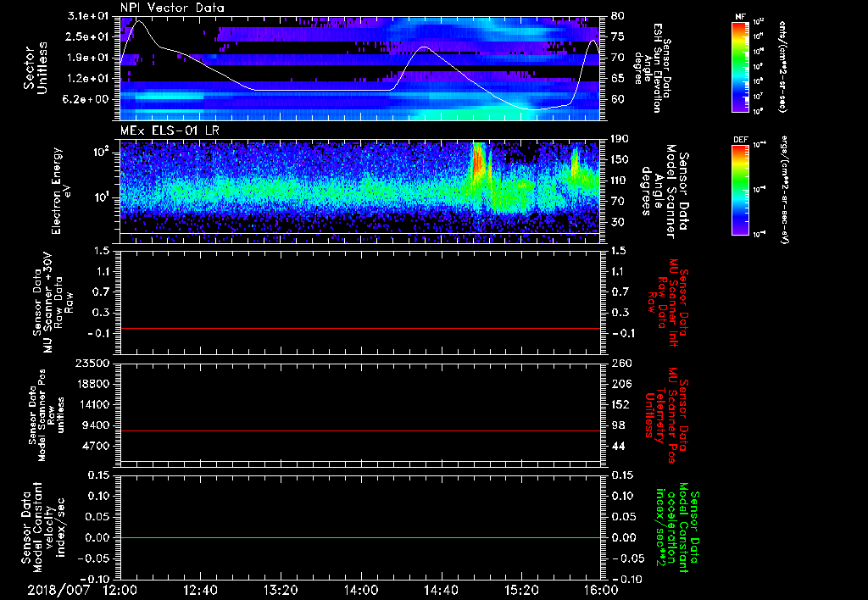Click the 14:40 time axis label
Viewport: 868px width, 600px height.
442,589
